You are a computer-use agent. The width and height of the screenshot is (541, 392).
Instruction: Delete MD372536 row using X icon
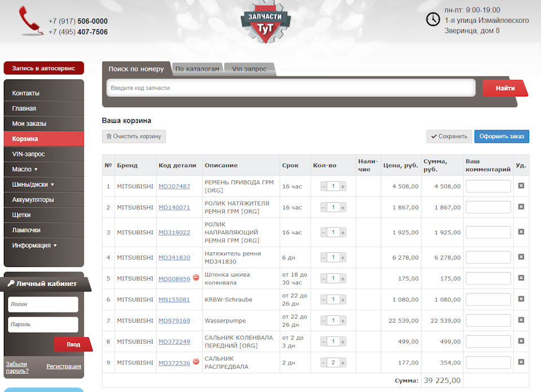point(521,362)
